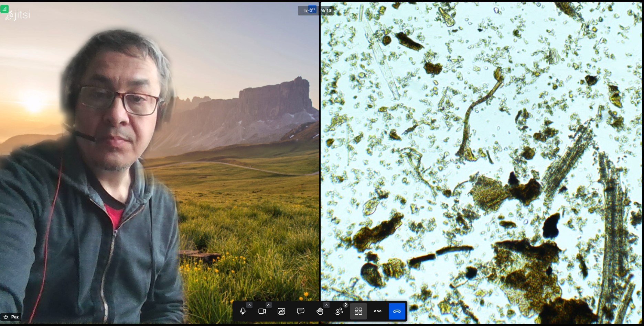The image size is (644, 326).
Task: Leave the call with the hangup button
Action: coord(397,311)
